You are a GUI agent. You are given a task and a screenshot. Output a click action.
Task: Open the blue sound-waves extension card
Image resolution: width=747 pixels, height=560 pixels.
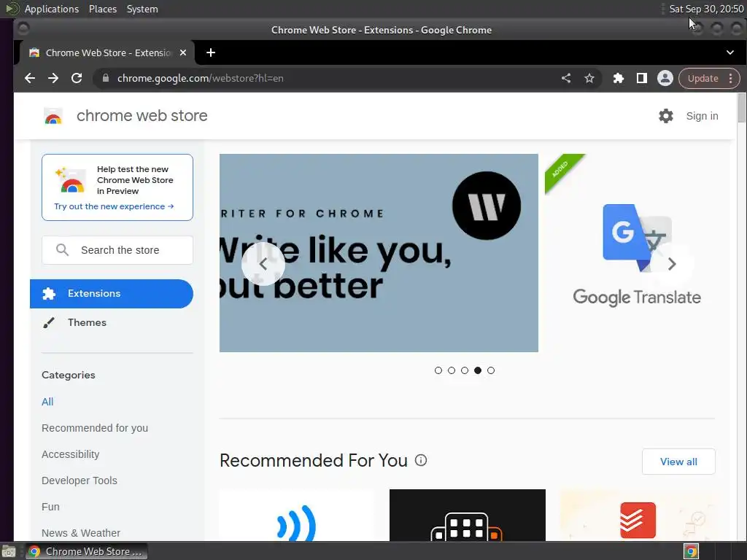[x=297, y=516]
